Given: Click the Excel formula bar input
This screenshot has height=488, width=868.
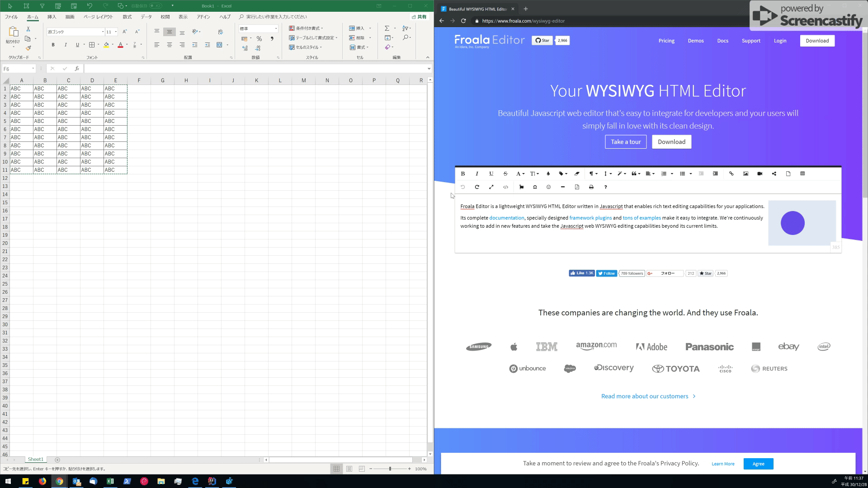Looking at the screenshot, I should click(x=255, y=69).
